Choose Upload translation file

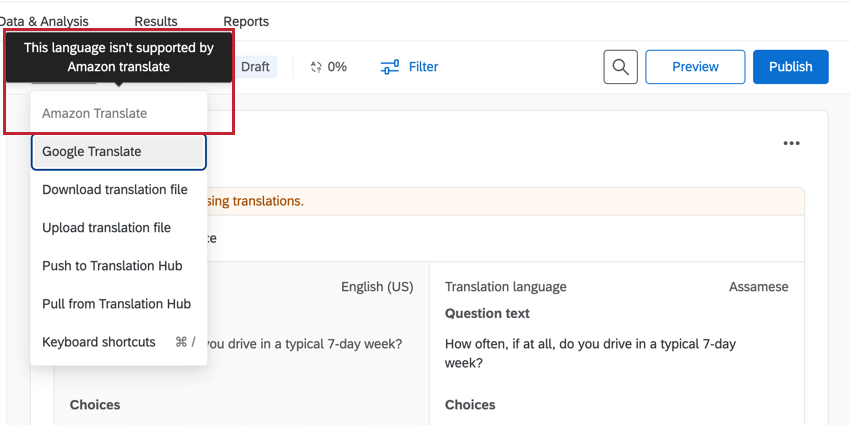pos(106,228)
